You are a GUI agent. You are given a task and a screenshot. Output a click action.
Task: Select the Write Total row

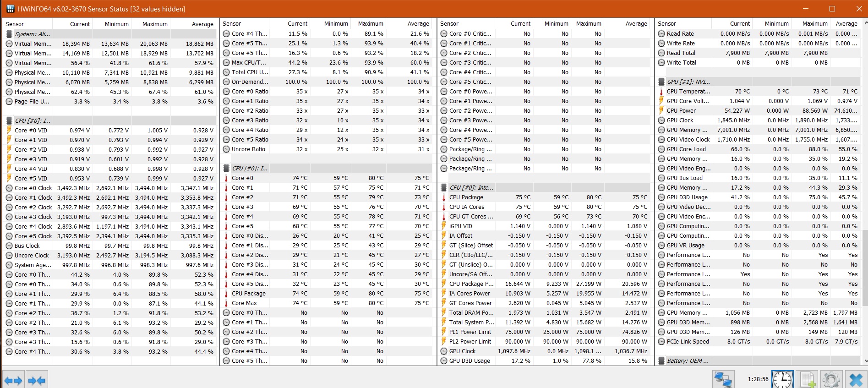[758, 62]
